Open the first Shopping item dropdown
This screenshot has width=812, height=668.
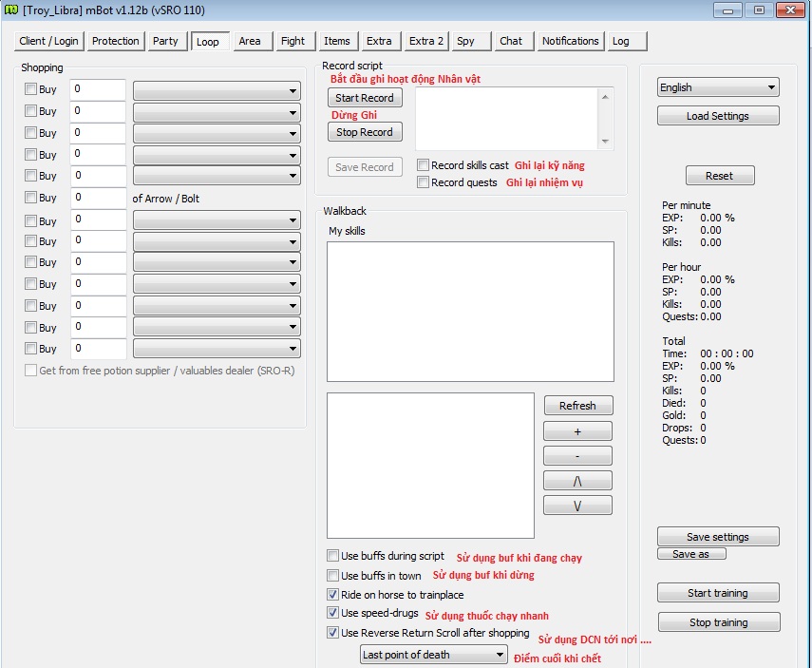point(217,90)
